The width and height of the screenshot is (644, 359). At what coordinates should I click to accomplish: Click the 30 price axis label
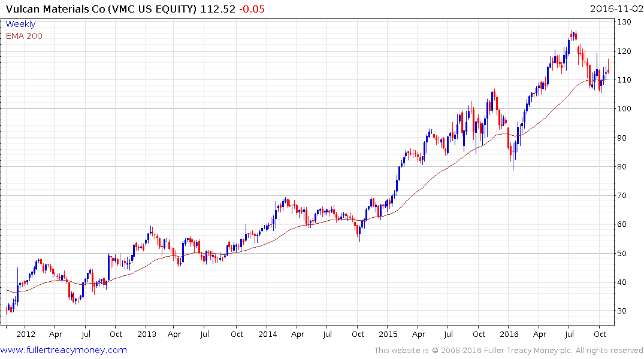pyautogui.click(x=622, y=311)
